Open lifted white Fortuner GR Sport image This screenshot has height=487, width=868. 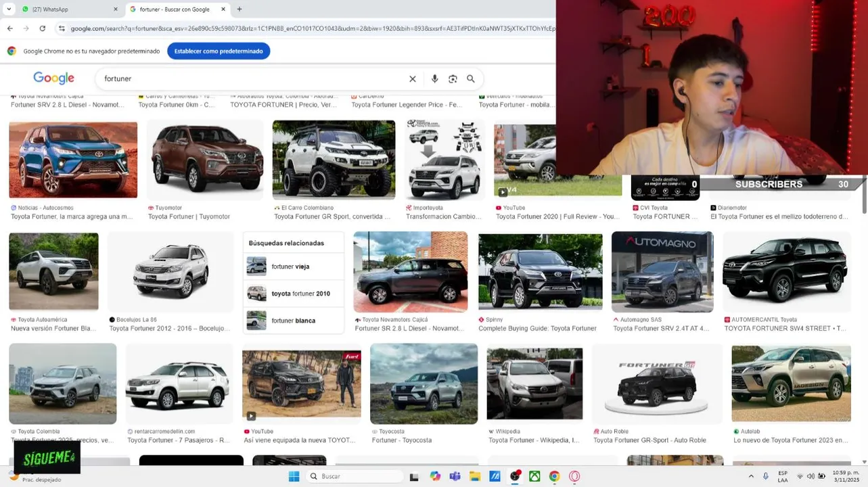coord(334,160)
